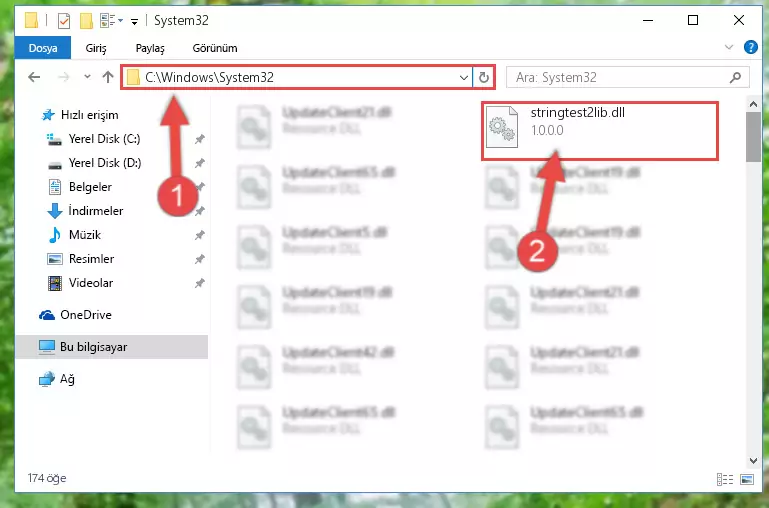This screenshot has width=769, height=508.
Task: Open the Dosya file menu tab
Action: point(43,48)
